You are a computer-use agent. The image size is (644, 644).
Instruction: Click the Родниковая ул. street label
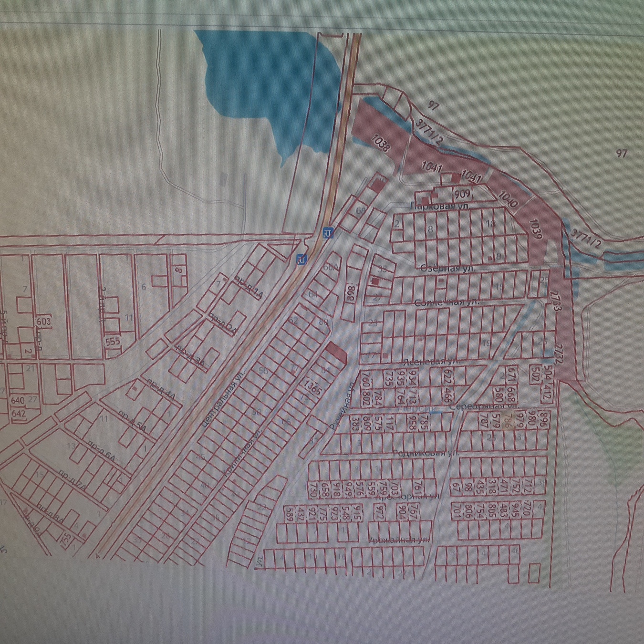pyautogui.click(x=425, y=453)
